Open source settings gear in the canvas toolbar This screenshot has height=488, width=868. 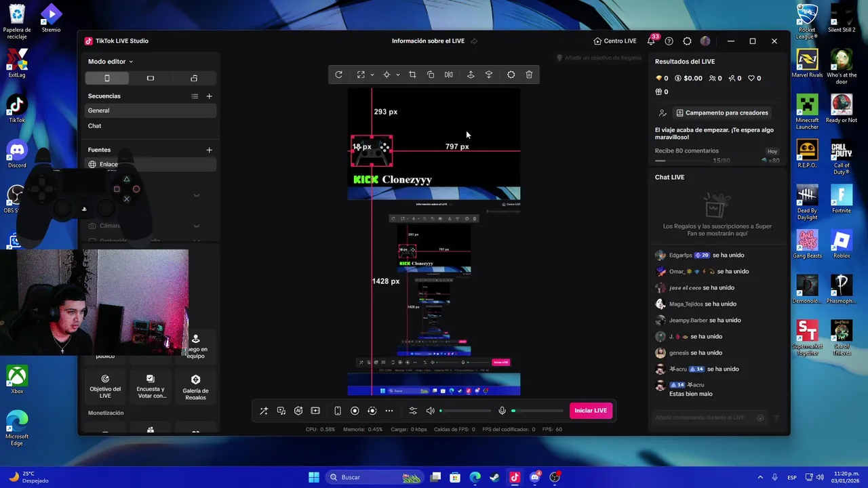(x=511, y=75)
